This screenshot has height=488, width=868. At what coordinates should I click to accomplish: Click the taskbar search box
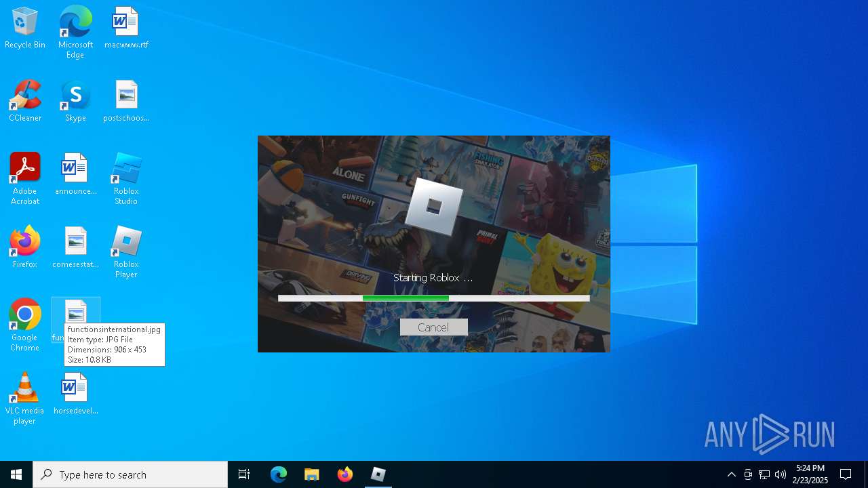pyautogui.click(x=130, y=474)
